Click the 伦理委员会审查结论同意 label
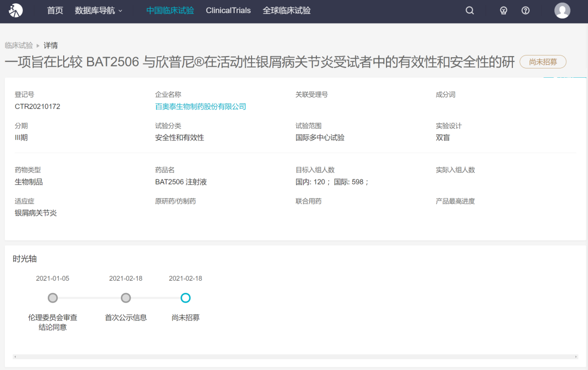Screen dimensions: 588x370 click(52, 323)
